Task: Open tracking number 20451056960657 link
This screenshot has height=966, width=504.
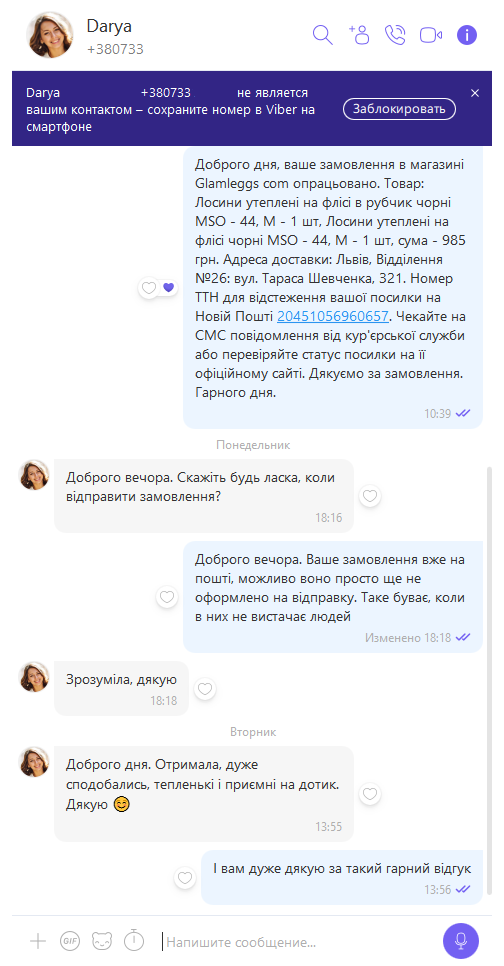Action: tap(333, 316)
